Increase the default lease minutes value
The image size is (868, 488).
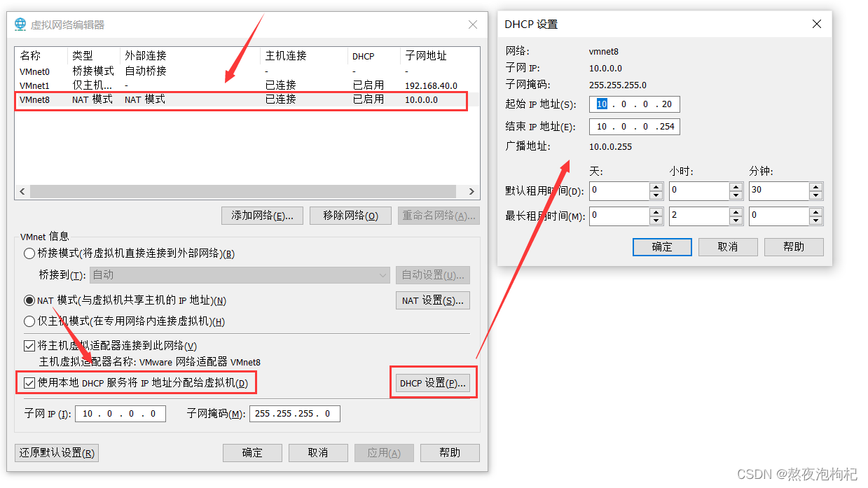(x=815, y=186)
